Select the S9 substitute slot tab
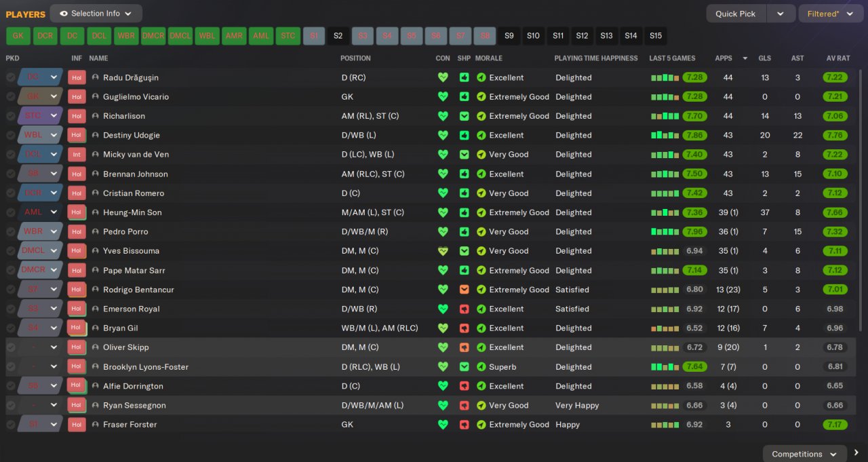The width and height of the screenshot is (868, 462). pos(509,36)
